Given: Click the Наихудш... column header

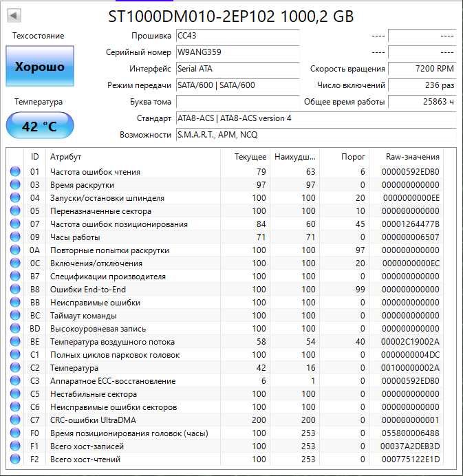Looking at the screenshot, I should pyautogui.click(x=295, y=157).
